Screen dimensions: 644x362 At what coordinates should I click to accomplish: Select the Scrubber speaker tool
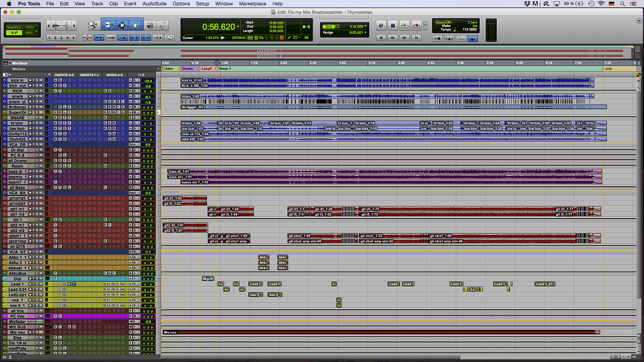(x=150, y=25)
